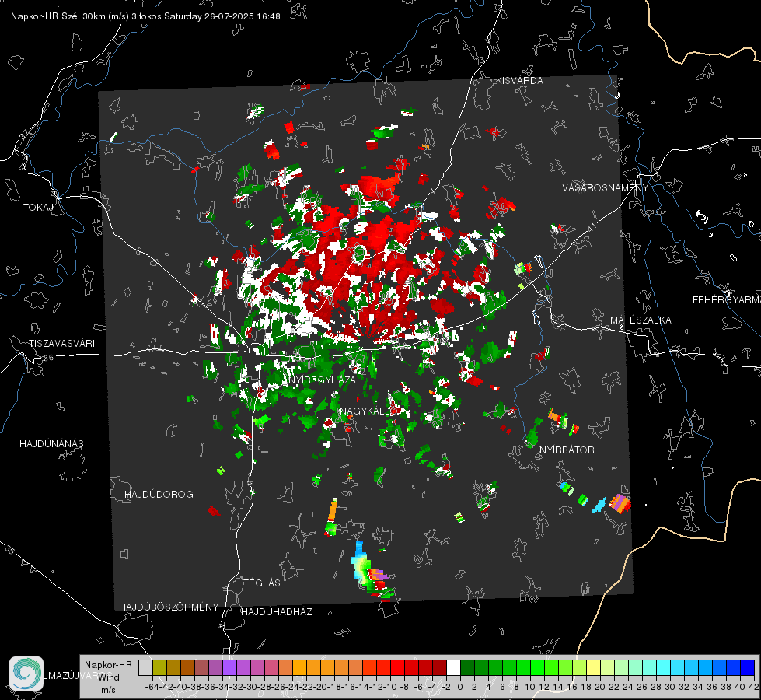This screenshot has height=700, width=761.
Task: Click the 'Napkor-HR' legend label
Action: 108,664
